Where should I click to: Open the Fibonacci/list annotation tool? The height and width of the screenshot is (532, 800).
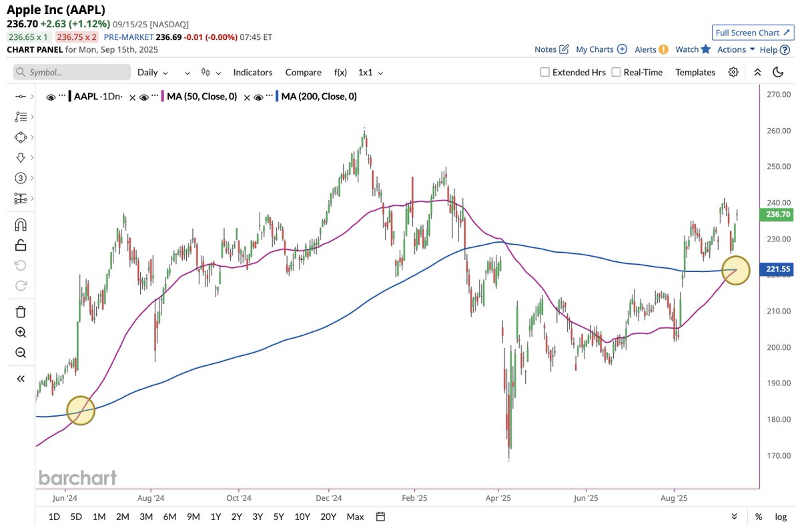21,117
